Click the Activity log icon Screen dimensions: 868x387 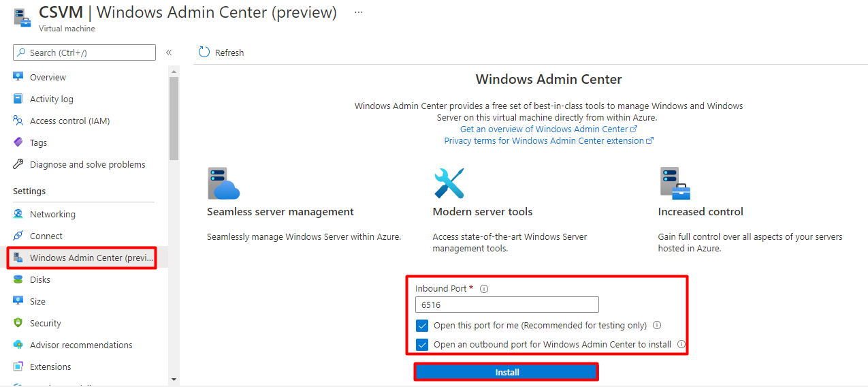point(18,99)
